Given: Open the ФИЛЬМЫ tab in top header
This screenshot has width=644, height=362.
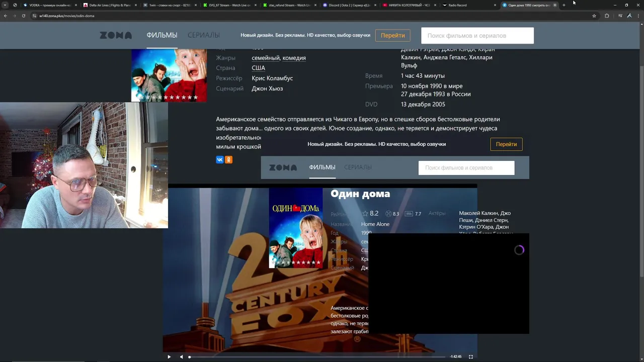Looking at the screenshot, I should (162, 35).
